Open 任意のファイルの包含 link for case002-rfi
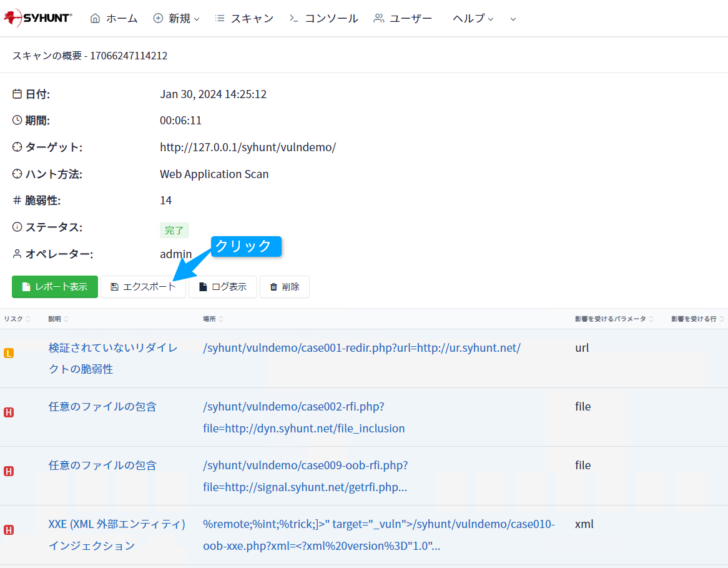This screenshot has height=568, width=728. pyautogui.click(x=102, y=407)
